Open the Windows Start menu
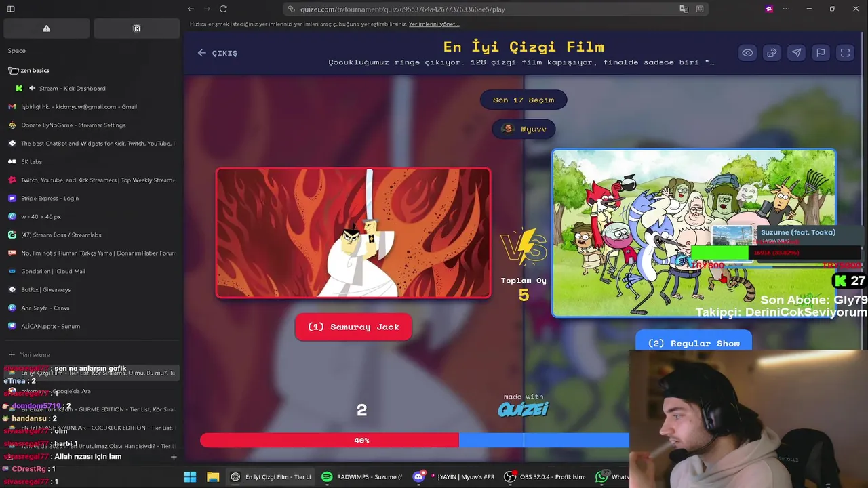Viewport: 868px width, 488px height. click(191, 476)
